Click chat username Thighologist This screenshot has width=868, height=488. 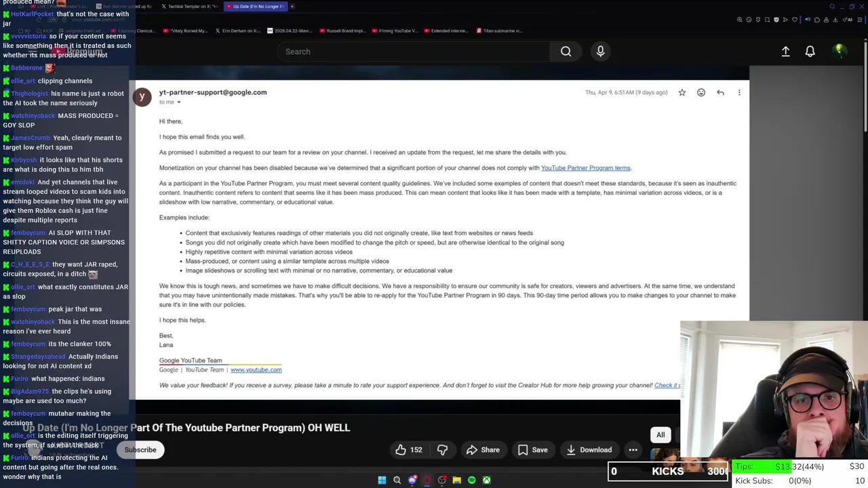(30, 94)
